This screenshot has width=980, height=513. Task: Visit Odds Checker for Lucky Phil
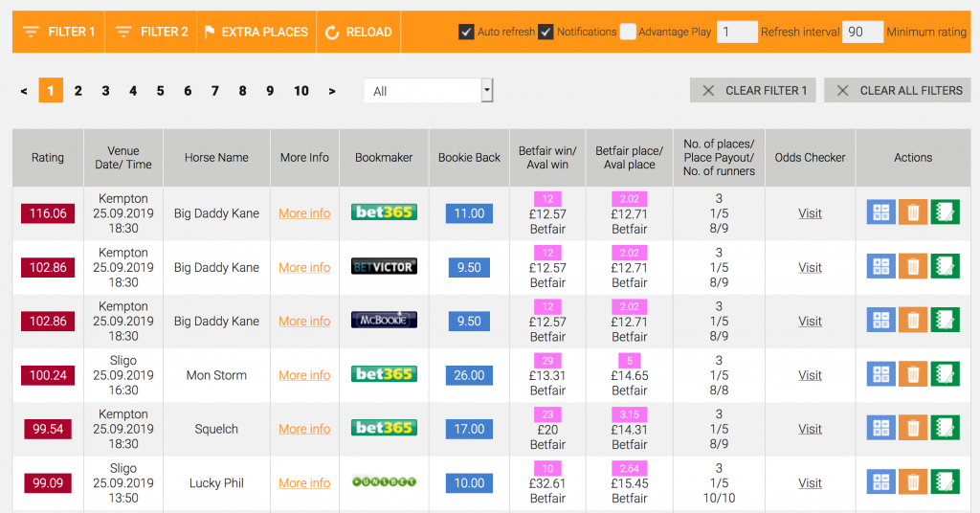click(810, 483)
